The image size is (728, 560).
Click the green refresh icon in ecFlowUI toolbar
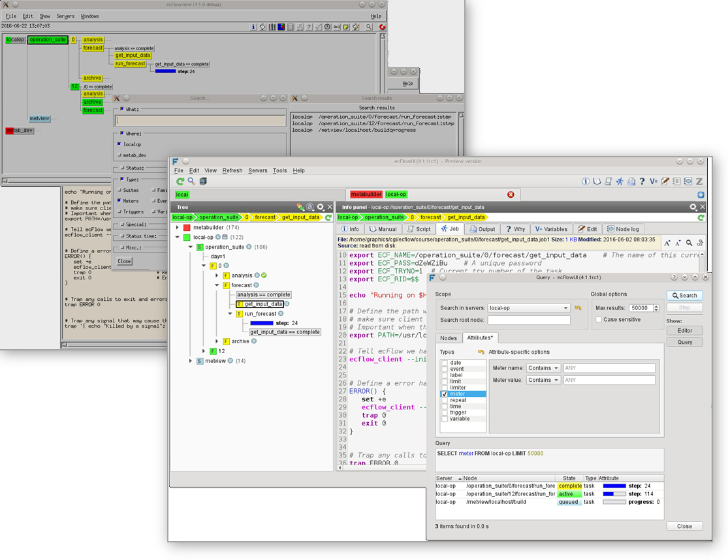[180, 181]
